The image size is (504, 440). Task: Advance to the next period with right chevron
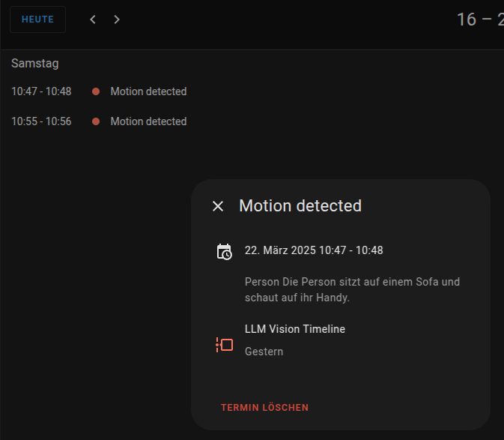pyautogui.click(x=117, y=19)
